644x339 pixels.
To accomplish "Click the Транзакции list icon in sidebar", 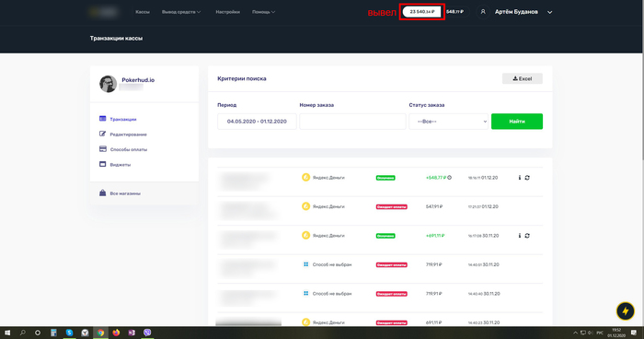I will coord(103,119).
